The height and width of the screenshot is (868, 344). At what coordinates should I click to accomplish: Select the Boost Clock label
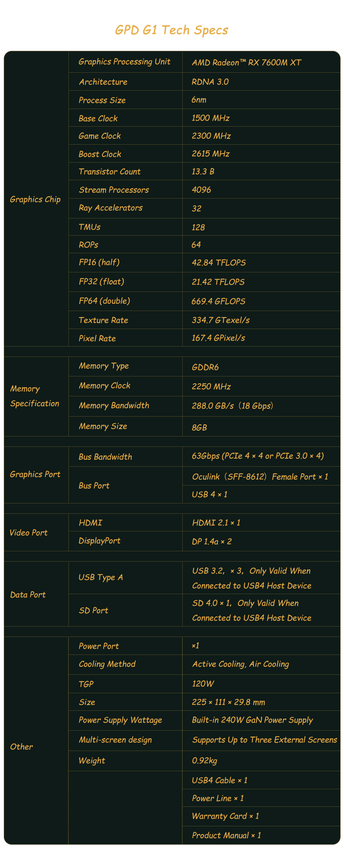(100, 154)
